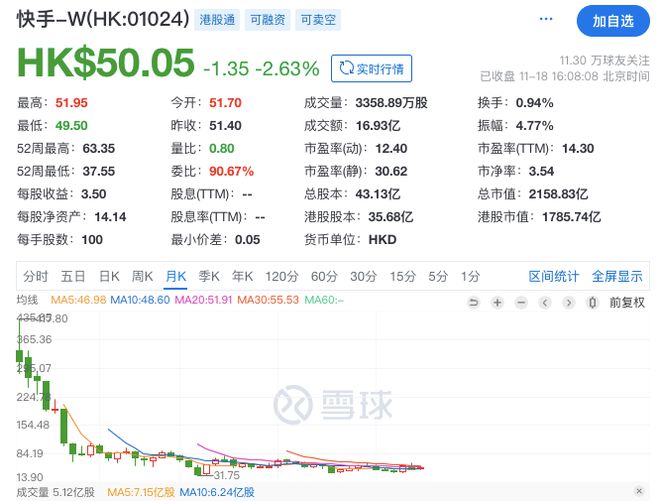The height and width of the screenshot is (501, 660).
Task: Switch to the 5分 chart tab
Action: click(x=438, y=277)
